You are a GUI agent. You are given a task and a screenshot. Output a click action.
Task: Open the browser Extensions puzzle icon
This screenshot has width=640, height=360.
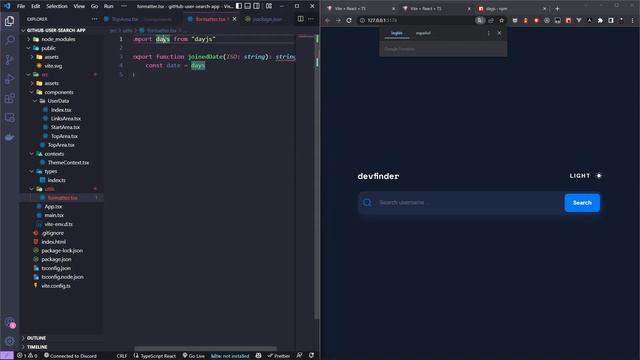(x=600, y=20)
